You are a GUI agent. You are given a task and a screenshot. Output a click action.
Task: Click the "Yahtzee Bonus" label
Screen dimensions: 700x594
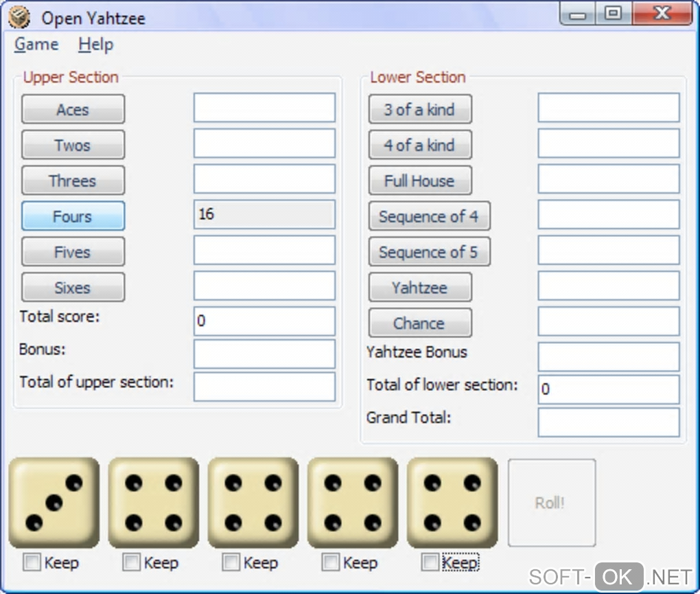(x=417, y=352)
